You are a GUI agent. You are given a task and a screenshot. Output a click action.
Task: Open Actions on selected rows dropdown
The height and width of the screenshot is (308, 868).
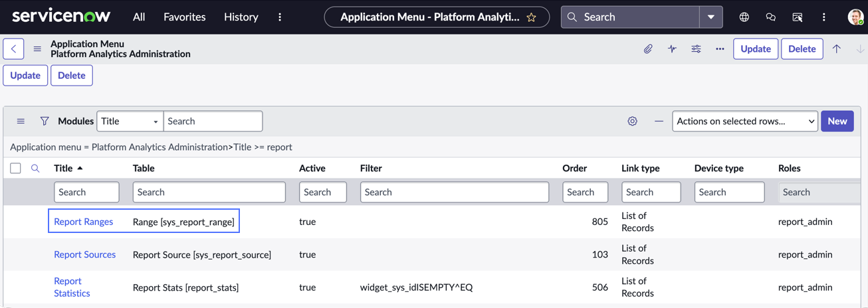click(x=744, y=121)
